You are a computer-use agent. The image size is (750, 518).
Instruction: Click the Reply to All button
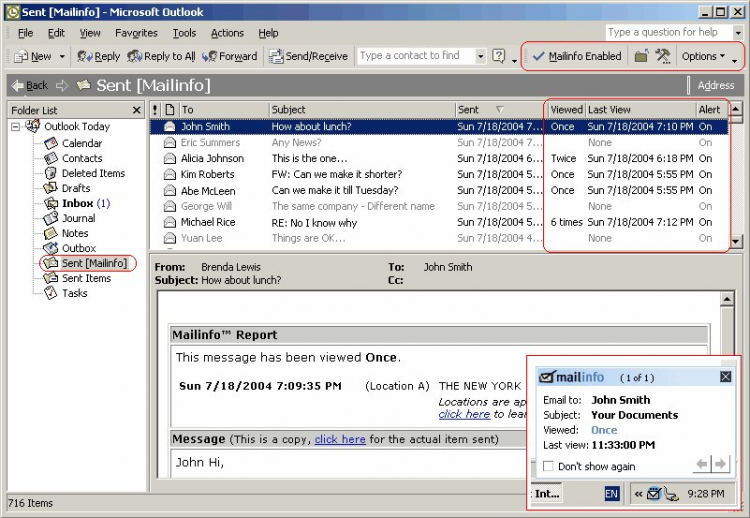pyautogui.click(x=161, y=56)
